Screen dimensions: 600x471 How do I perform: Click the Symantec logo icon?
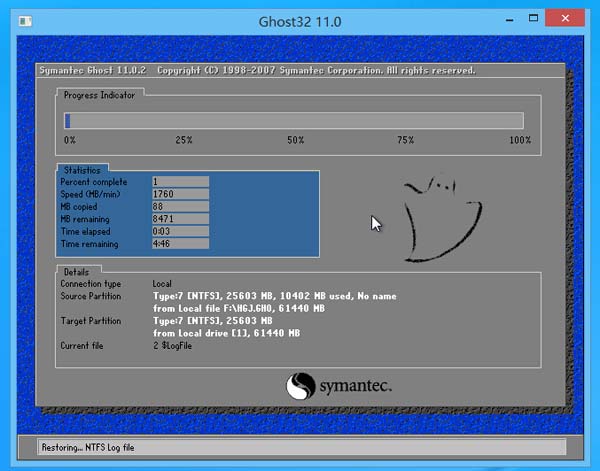pos(301,386)
